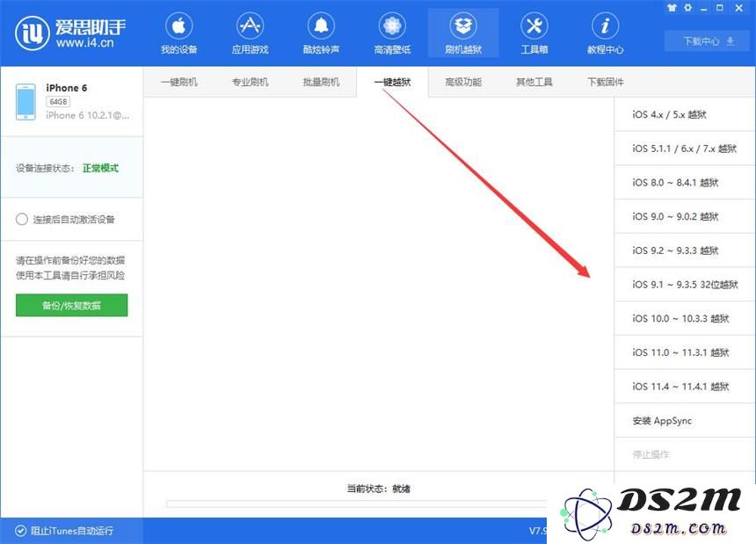
Task: Click the www.i4.cn website text
Action: pyautogui.click(x=85, y=42)
